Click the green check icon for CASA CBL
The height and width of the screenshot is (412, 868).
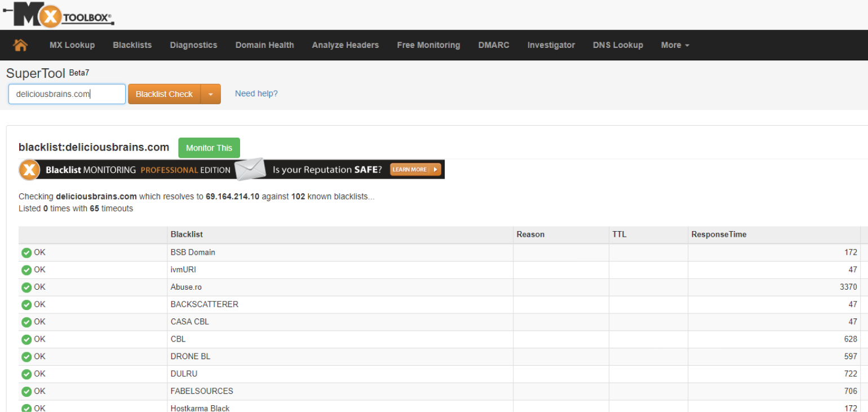point(26,322)
